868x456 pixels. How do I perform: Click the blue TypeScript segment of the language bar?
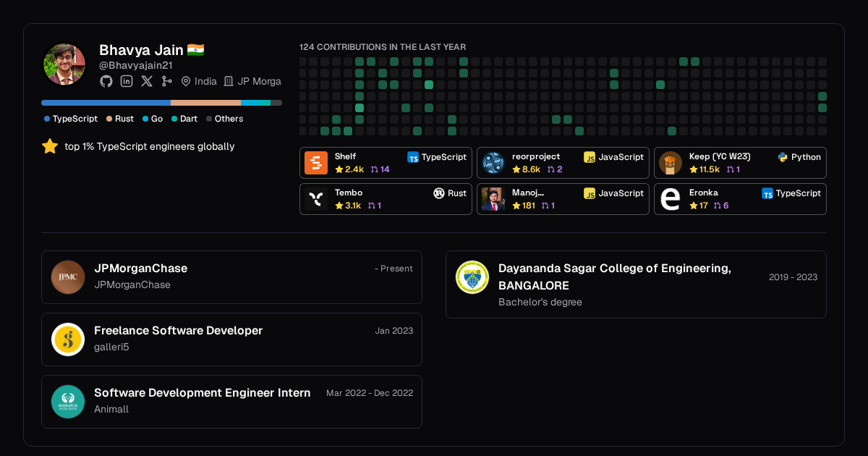pos(106,103)
